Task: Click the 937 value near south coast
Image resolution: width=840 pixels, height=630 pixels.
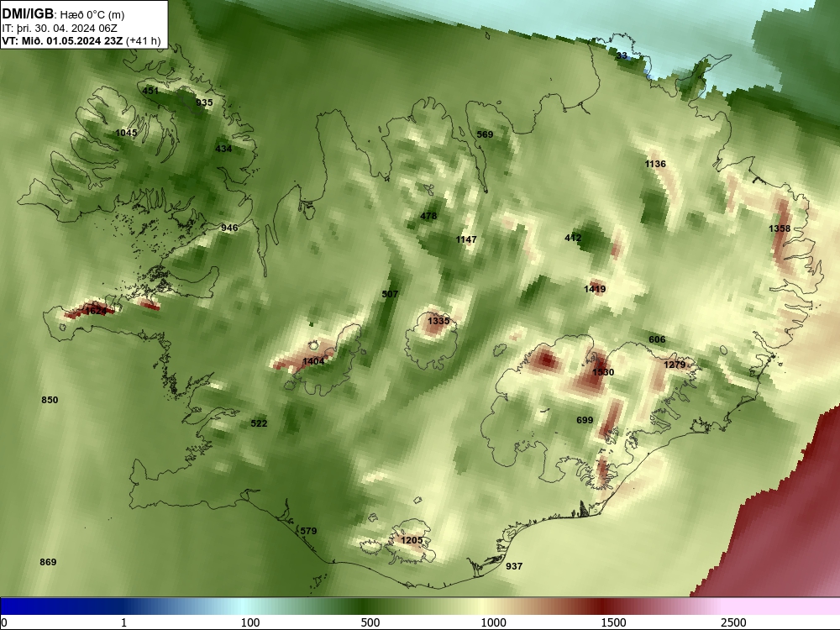Action: 514,565
